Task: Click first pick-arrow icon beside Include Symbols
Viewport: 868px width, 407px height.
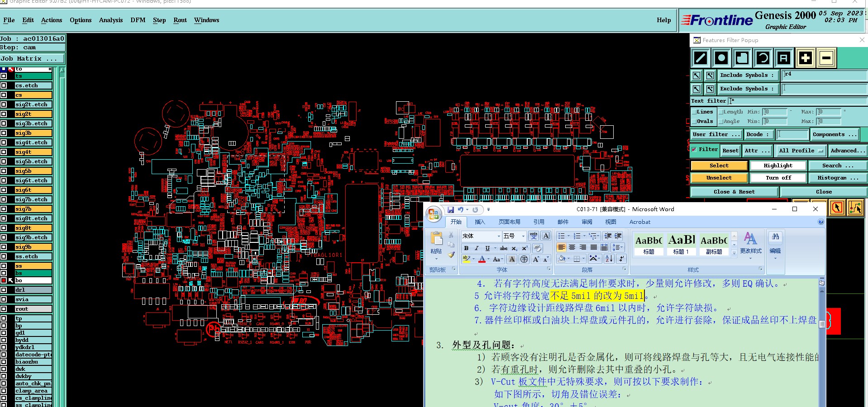Action: tap(697, 76)
